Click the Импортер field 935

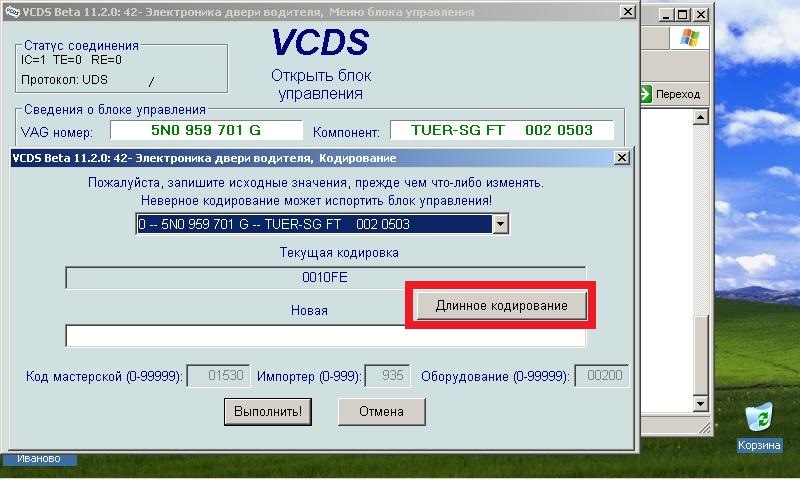[x=387, y=376]
